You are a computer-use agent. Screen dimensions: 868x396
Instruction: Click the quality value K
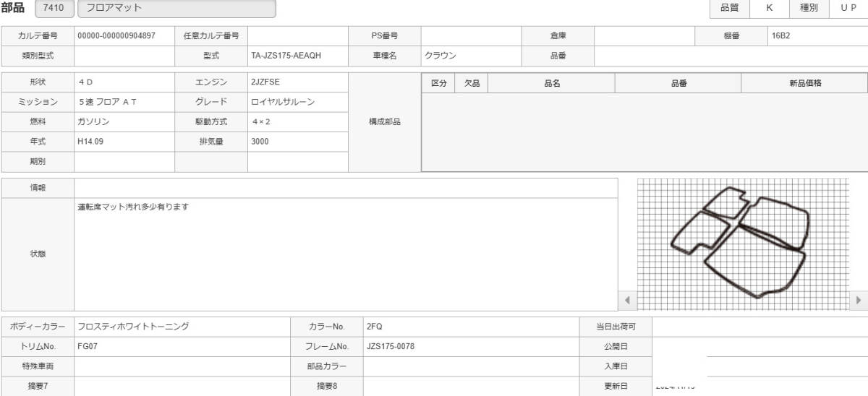769,8
